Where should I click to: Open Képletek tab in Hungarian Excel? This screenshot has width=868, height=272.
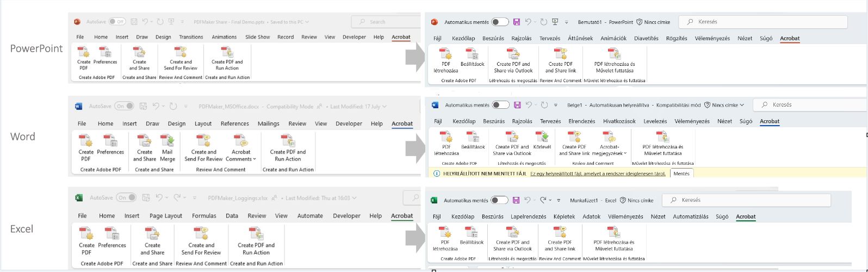pyautogui.click(x=564, y=217)
